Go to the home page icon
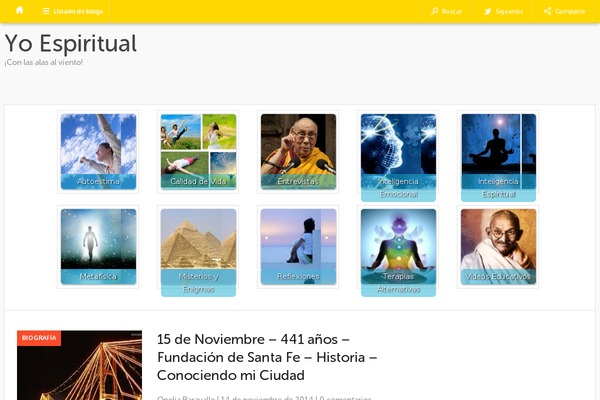This screenshot has width=600, height=400. [x=20, y=10]
